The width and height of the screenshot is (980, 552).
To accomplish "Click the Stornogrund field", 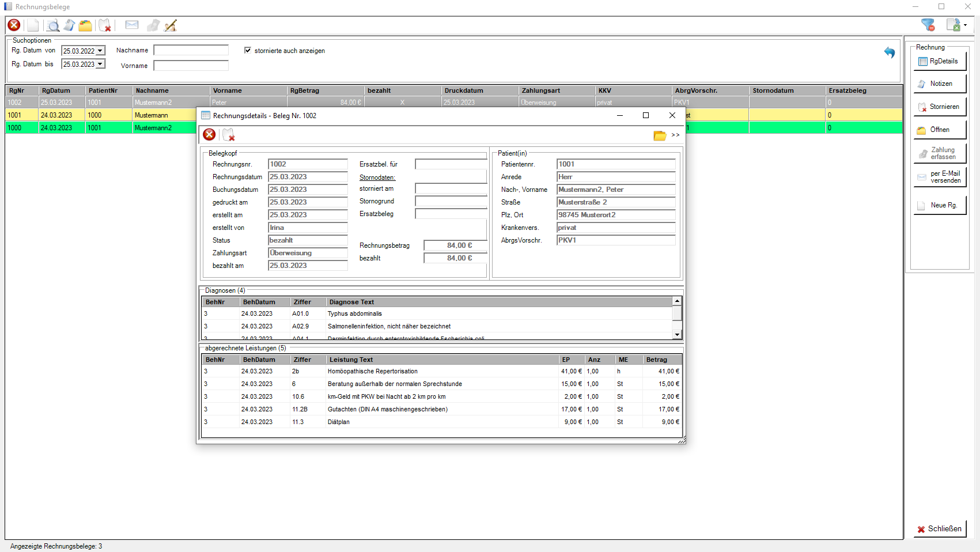I will 451,201.
